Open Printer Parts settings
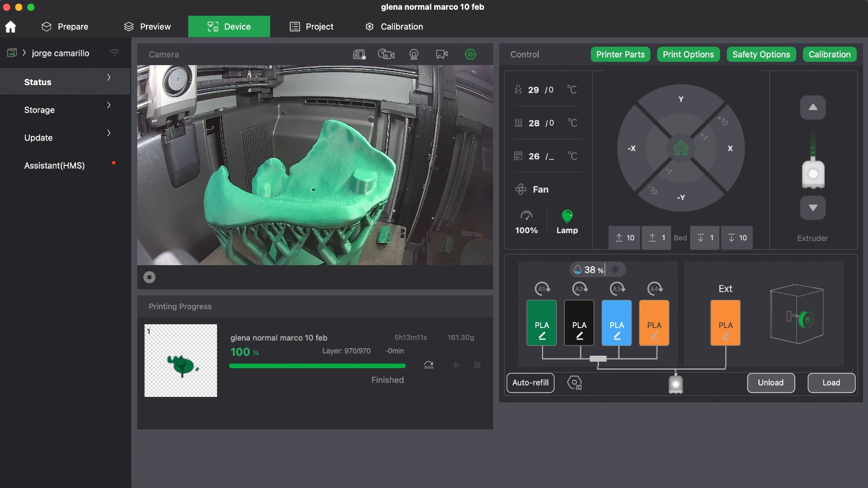The height and width of the screenshot is (488, 868). (x=620, y=54)
